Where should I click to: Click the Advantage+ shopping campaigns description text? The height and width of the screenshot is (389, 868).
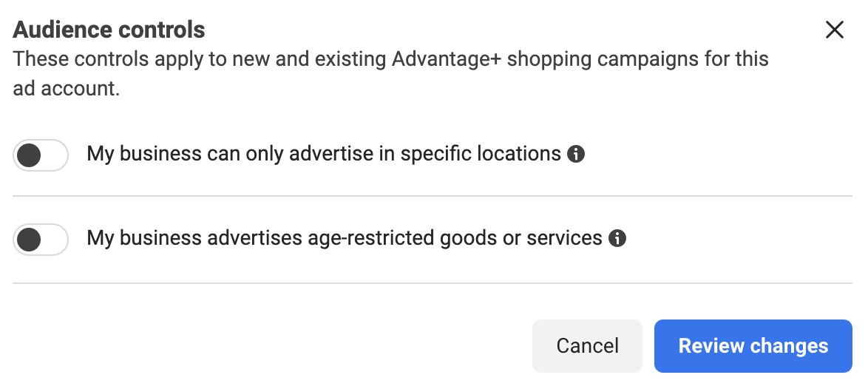pyautogui.click(x=390, y=74)
